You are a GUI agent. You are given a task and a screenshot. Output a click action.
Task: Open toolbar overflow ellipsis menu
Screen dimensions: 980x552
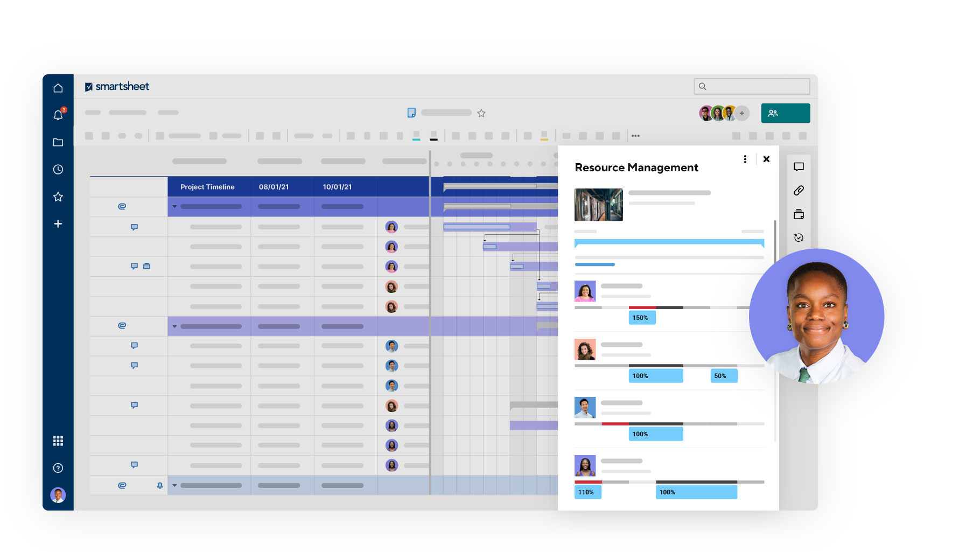click(x=635, y=136)
